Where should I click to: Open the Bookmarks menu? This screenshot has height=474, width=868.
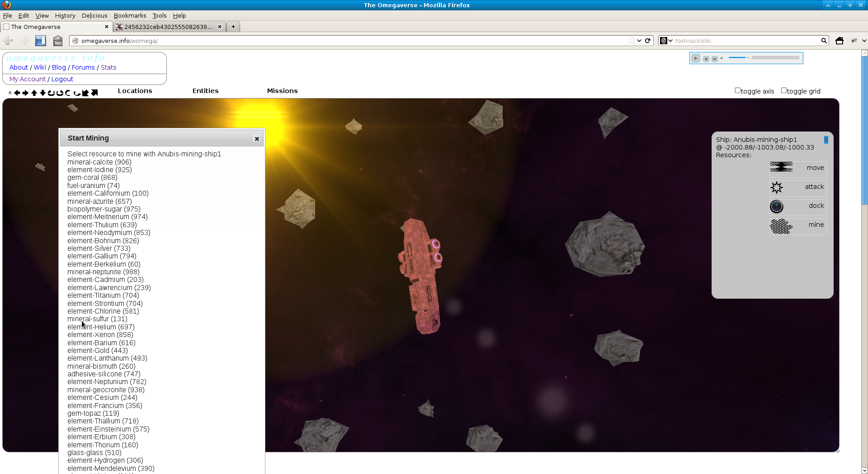(x=130, y=15)
